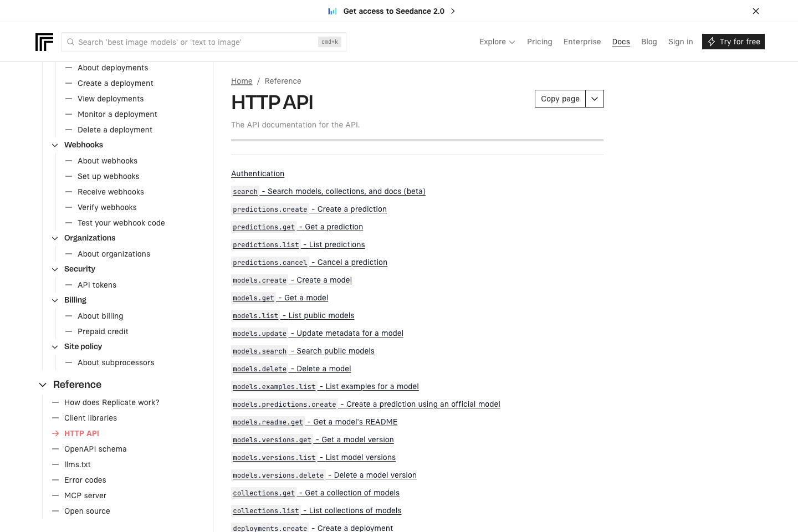
Task: Collapse the Webhooks section in the sidebar
Action: (54, 145)
